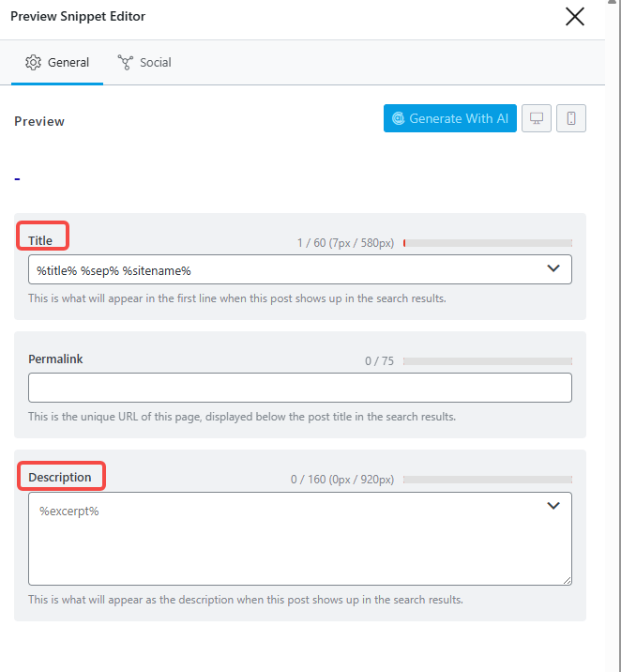Image resolution: width=621 pixels, height=672 pixels.
Task: Switch to the Social tab
Action: point(144,63)
